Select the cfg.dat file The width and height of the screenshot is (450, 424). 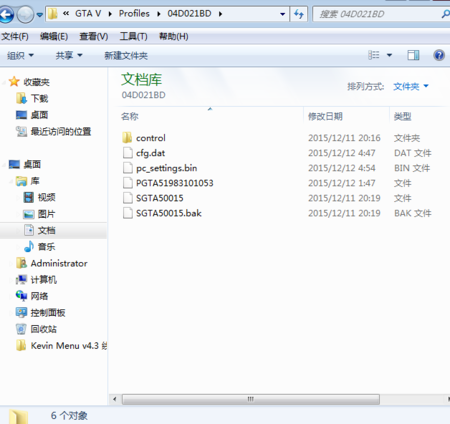pyautogui.click(x=150, y=153)
